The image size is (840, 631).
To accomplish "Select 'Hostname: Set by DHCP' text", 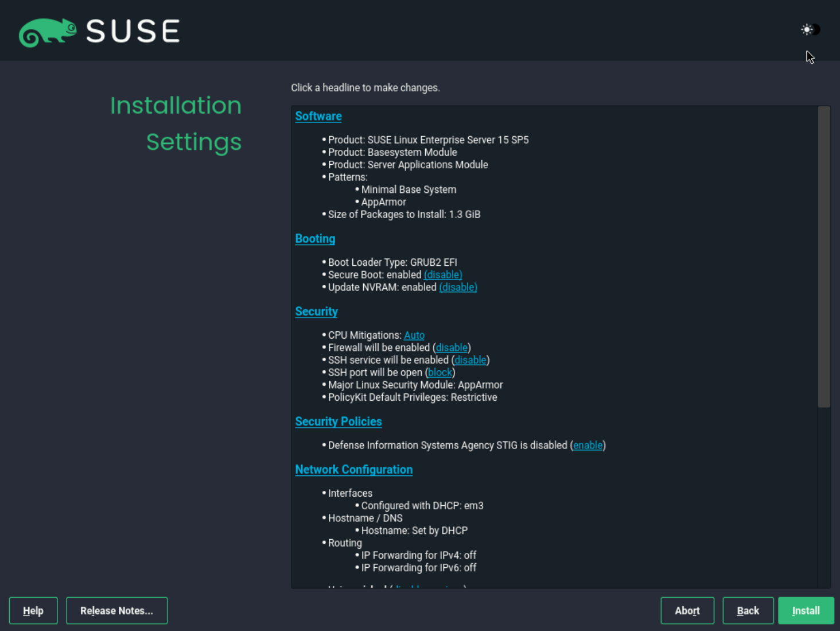I will (x=415, y=531).
